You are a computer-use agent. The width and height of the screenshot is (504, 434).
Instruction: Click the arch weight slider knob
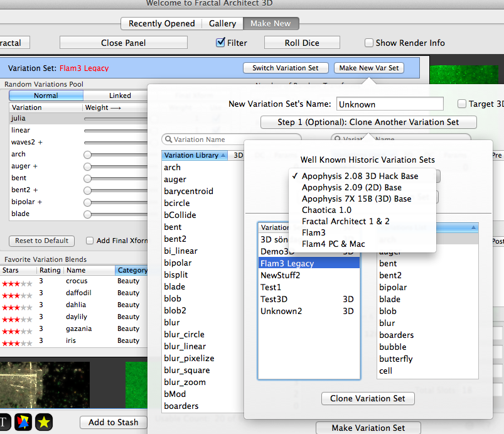(87, 155)
